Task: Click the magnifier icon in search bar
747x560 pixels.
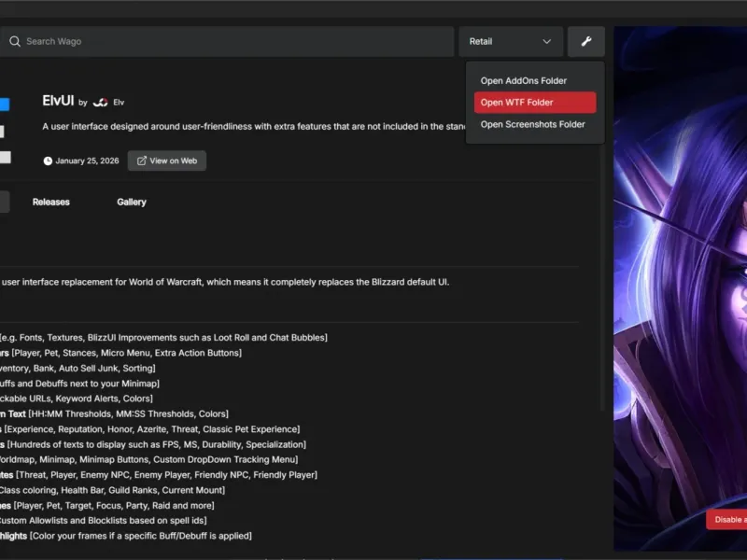Action: (15, 41)
